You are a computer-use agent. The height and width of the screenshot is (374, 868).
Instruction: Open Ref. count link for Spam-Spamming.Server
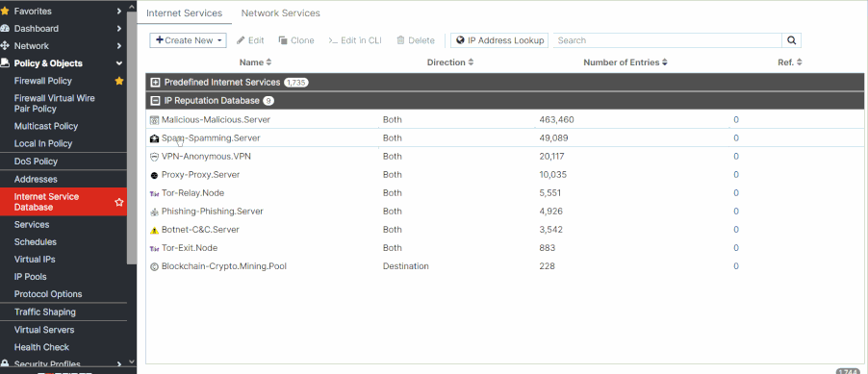click(x=736, y=138)
